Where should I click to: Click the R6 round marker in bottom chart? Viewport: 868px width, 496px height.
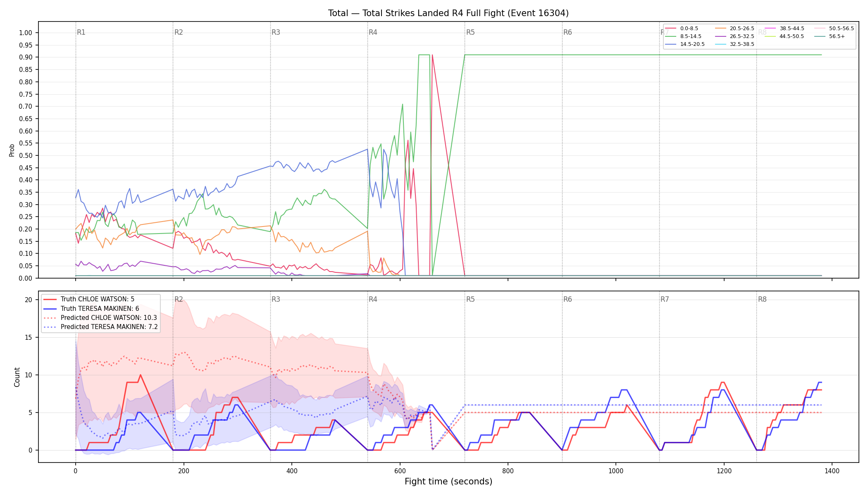(568, 299)
